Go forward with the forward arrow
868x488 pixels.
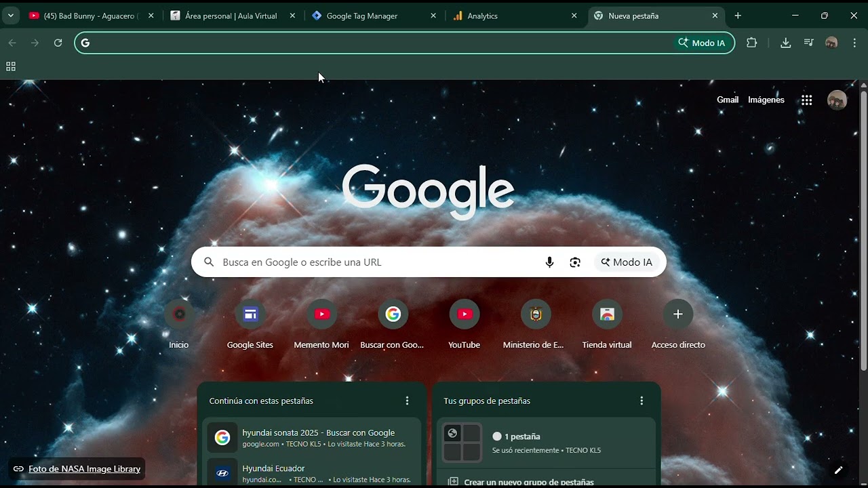tap(35, 43)
